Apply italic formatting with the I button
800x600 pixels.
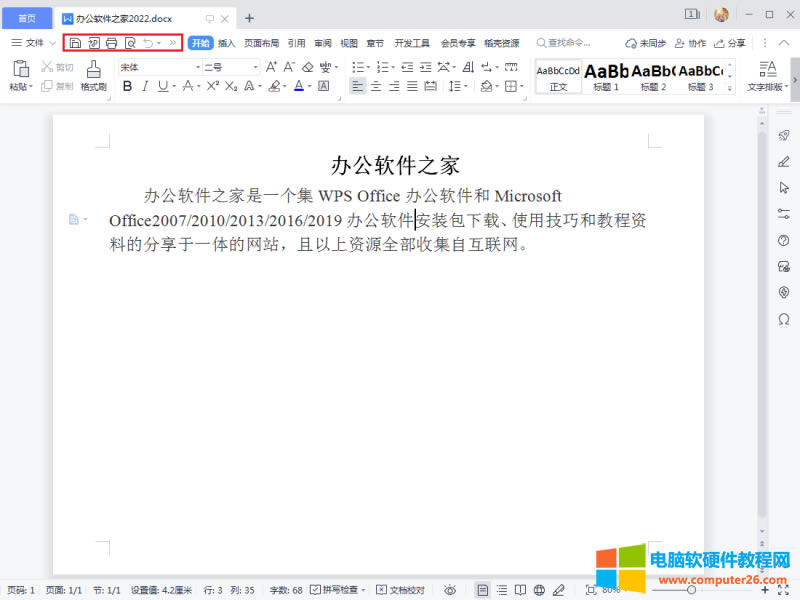[x=145, y=87]
